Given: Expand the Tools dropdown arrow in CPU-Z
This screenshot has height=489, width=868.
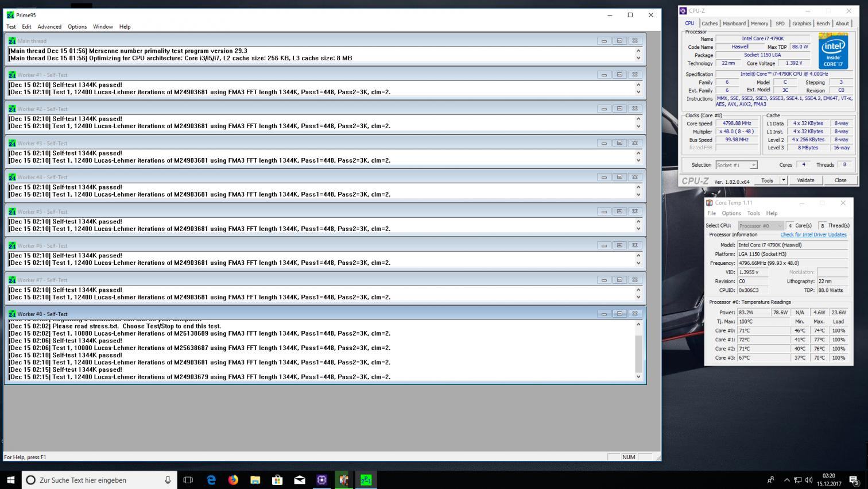Looking at the screenshot, I should 783,180.
